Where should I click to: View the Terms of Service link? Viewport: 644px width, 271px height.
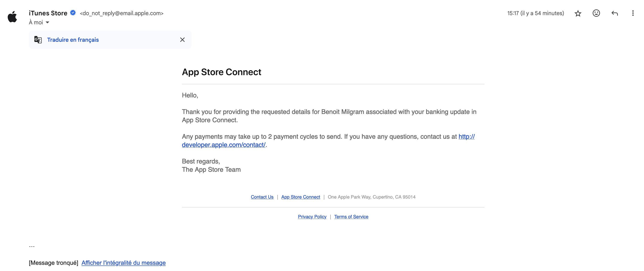[351, 217]
